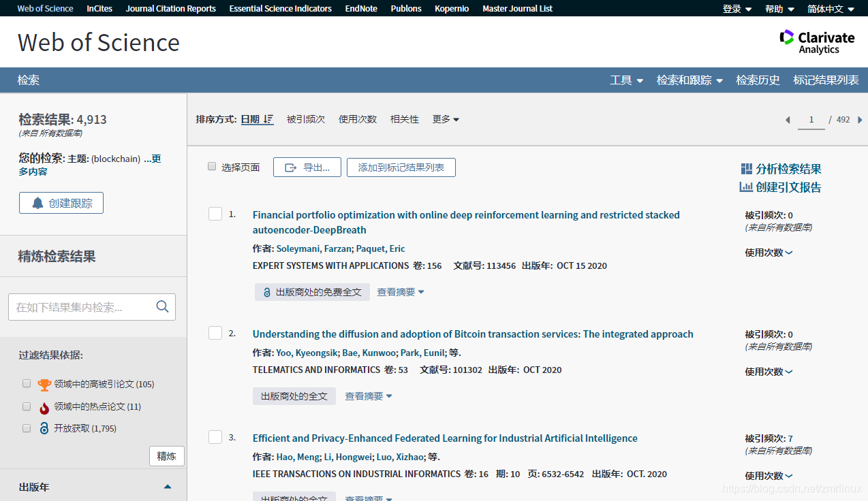Click author Yoo, Kyeongsik
Screen dimensions: 868x501
pos(307,353)
